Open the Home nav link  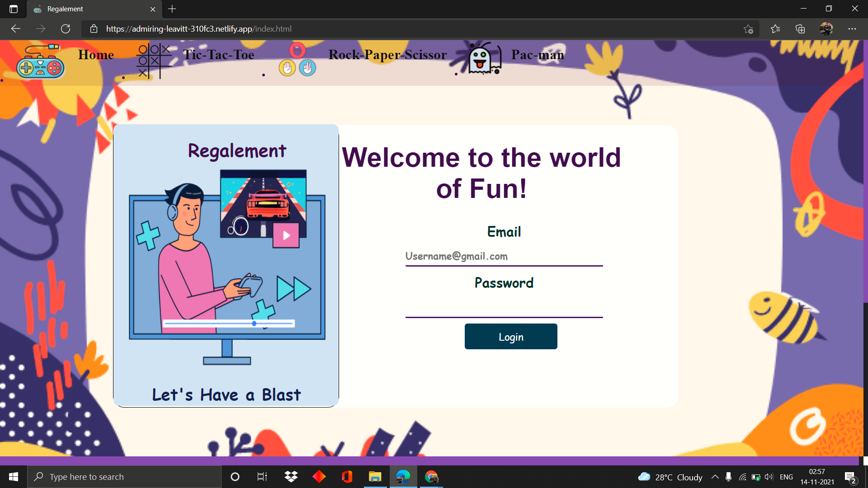[96, 55]
